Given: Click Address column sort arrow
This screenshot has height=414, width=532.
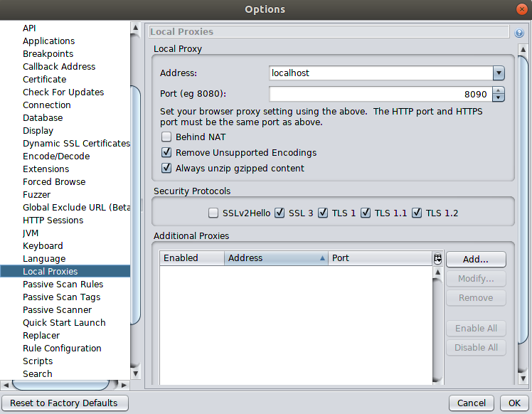Looking at the screenshot, I should coord(323,258).
